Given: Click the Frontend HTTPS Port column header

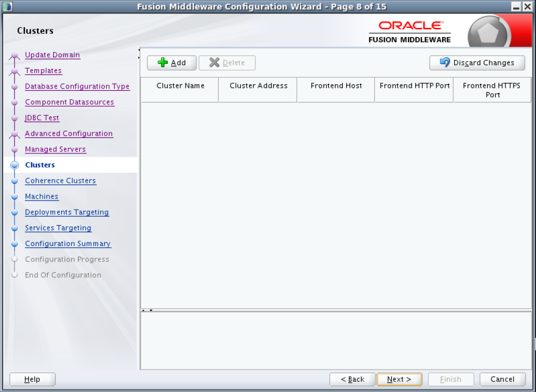Looking at the screenshot, I should pyautogui.click(x=492, y=90).
